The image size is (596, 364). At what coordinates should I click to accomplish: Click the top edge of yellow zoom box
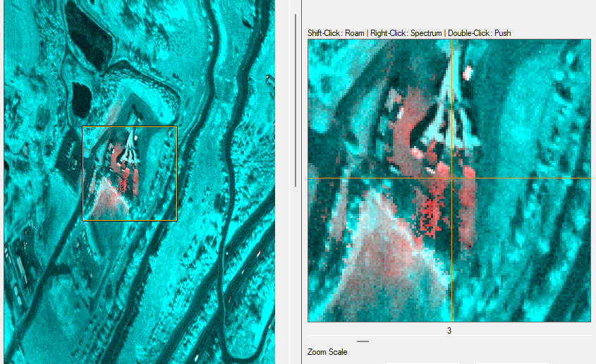click(129, 127)
